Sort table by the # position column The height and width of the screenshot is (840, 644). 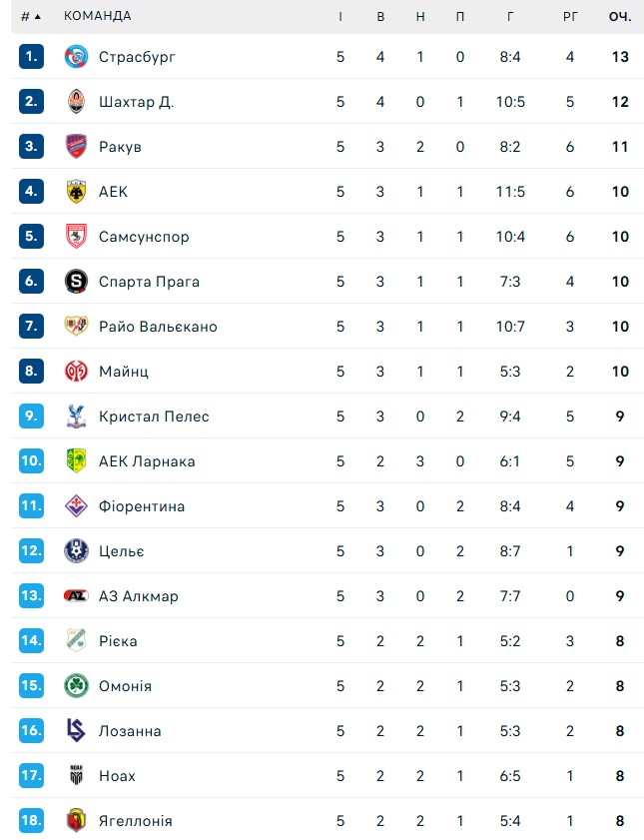pos(31,16)
